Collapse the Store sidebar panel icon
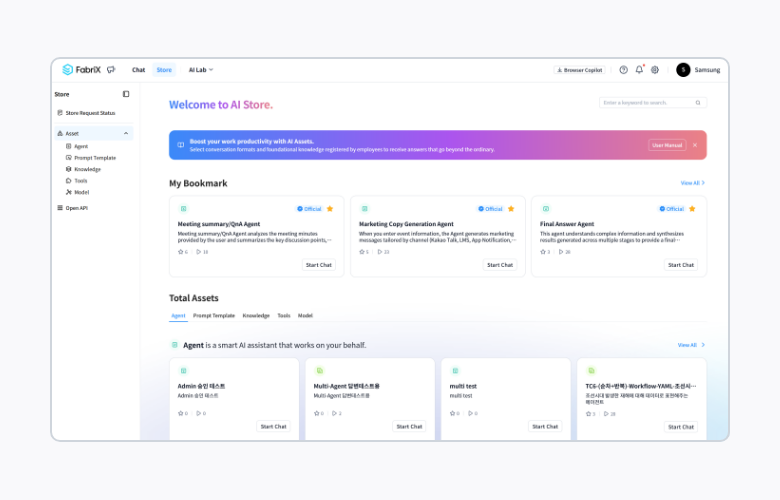Screen dimensions: 780x500 coord(126,94)
